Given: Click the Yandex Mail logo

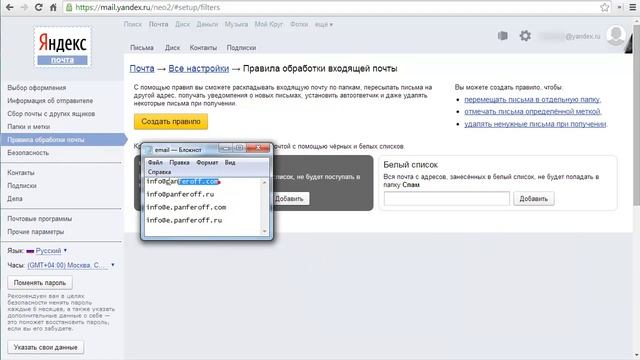Looking at the screenshot, I should pyautogui.click(x=62, y=47).
